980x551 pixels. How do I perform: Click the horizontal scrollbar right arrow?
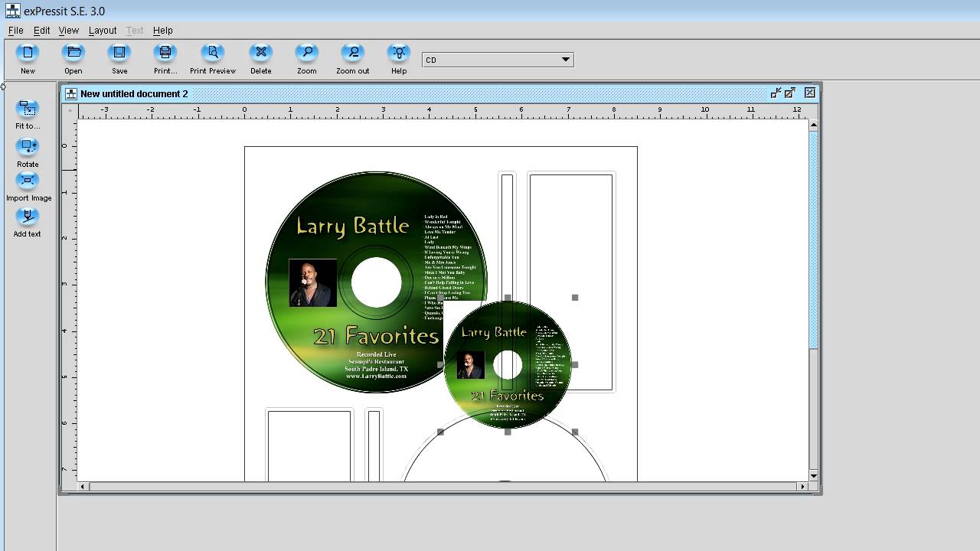[x=803, y=486]
